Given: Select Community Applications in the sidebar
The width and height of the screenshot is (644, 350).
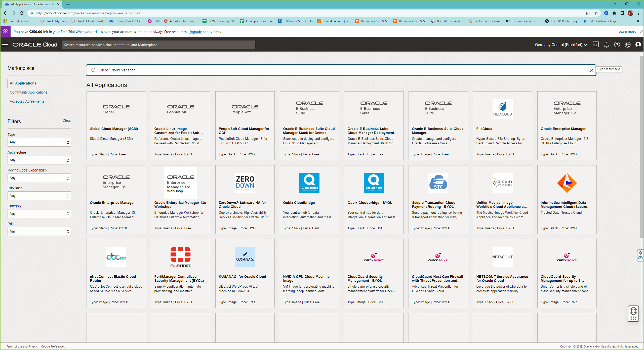Looking at the screenshot, I should tap(28, 92).
